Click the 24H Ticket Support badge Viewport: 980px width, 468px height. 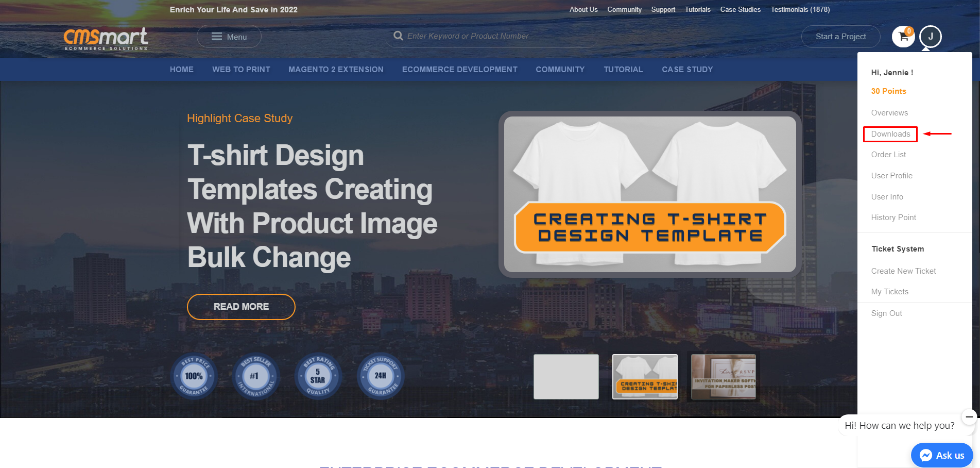pos(380,376)
